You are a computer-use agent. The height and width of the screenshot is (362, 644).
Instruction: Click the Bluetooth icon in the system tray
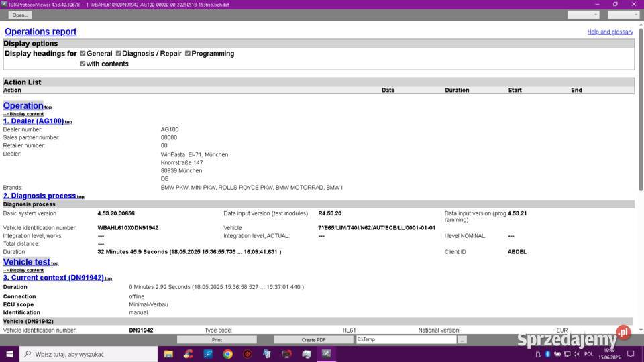(x=547, y=353)
